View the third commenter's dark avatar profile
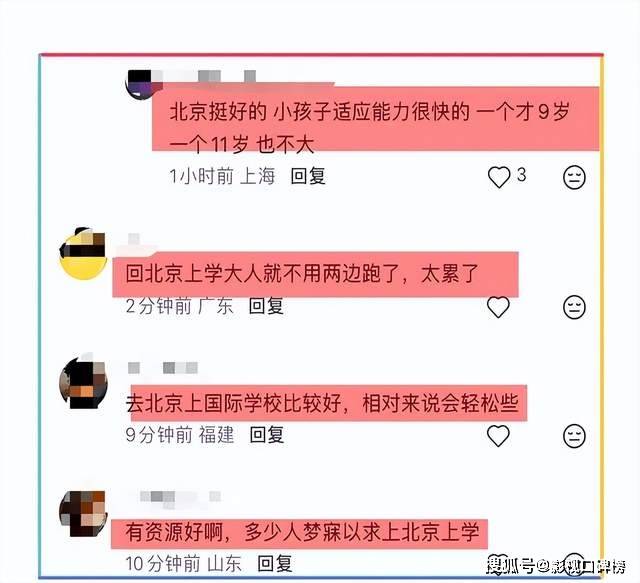The image size is (640, 583). point(84,383)
